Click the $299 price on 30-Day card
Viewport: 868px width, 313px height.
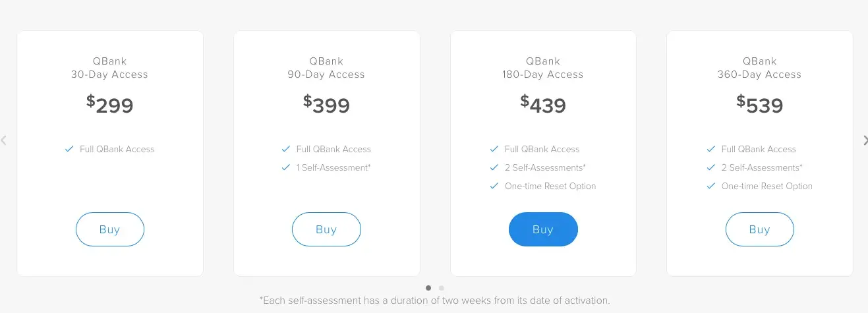coord(110,105)
